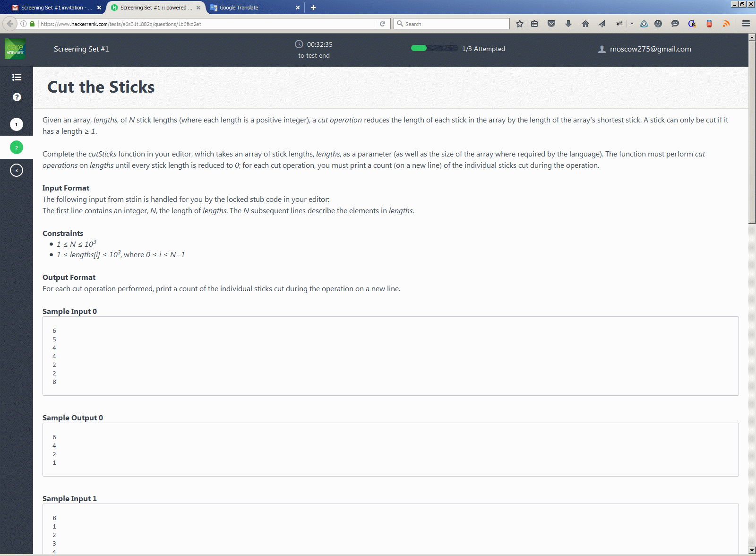Open a new browser tab
The height and width of the screenshot is (556, 756).
313,8
